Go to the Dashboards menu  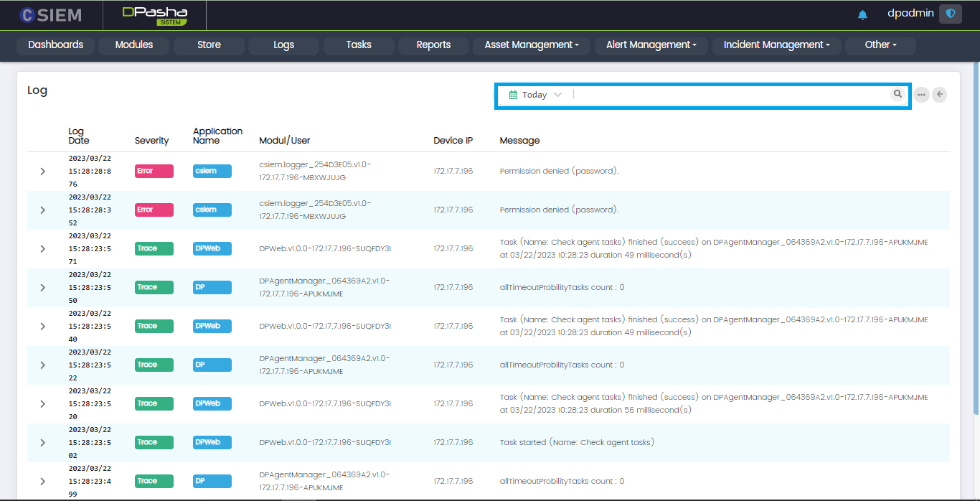[x=56, y=45]
